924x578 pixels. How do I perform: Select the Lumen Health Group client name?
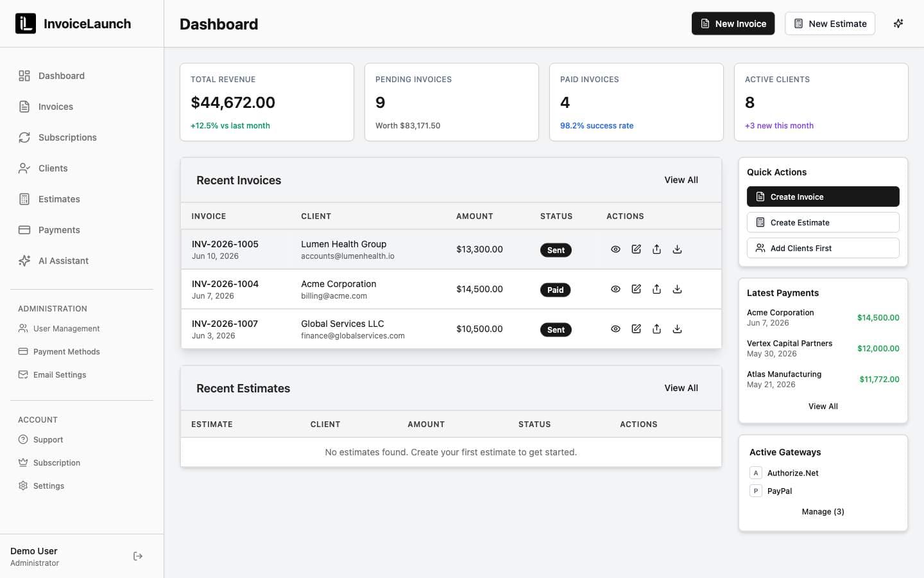tap(343, 244)
